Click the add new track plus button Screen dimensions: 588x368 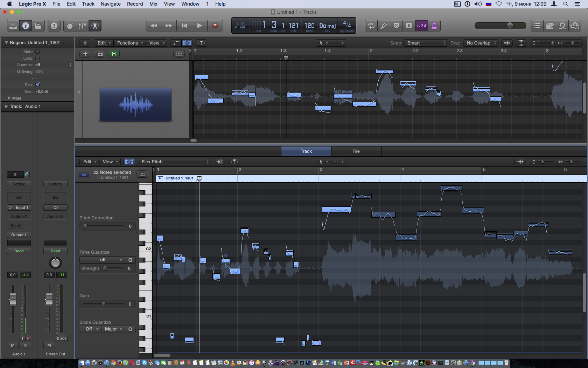[85, 54]
